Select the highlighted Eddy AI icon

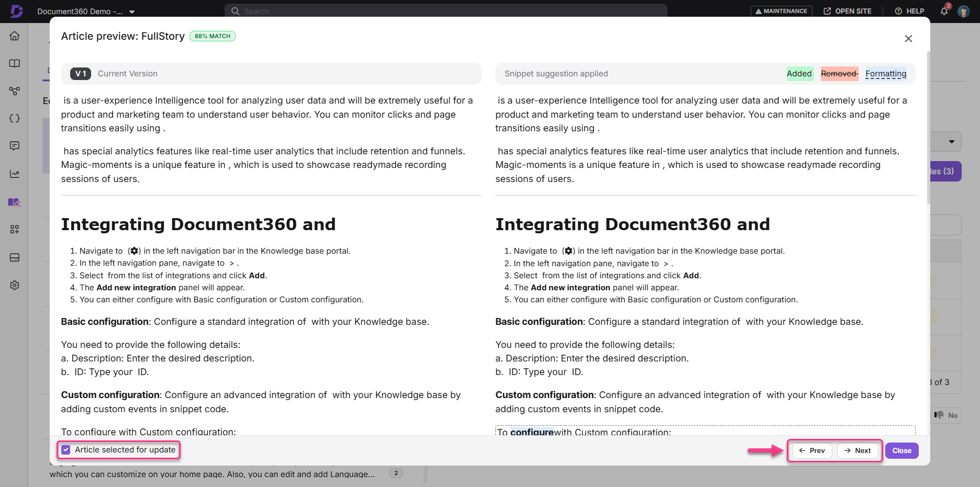point(14,202)
